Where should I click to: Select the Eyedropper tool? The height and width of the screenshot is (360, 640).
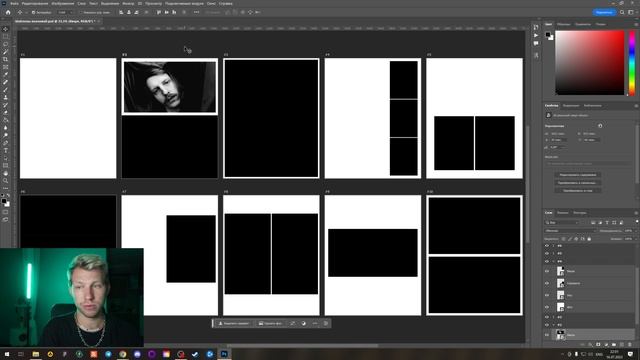coord(5,75)
